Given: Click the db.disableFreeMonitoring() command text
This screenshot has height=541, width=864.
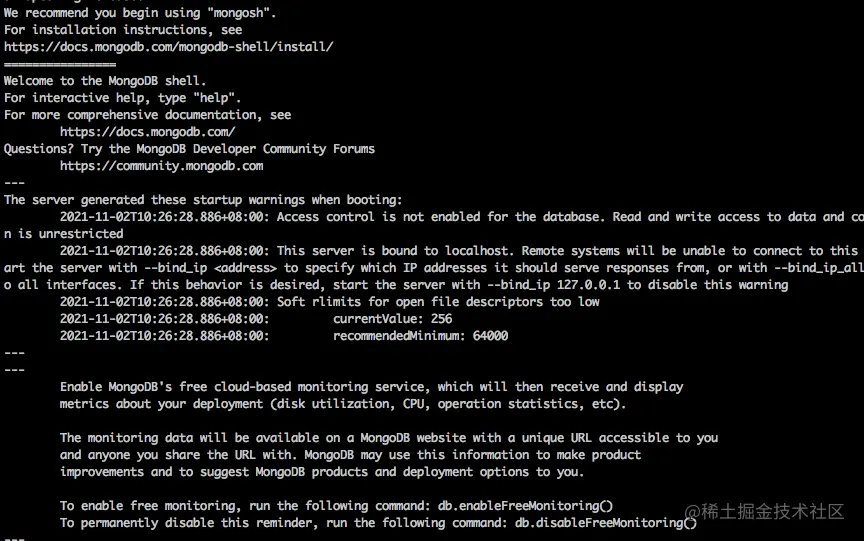Looking at the screenshot, I should pyautogui.click(x=606, y=523).
